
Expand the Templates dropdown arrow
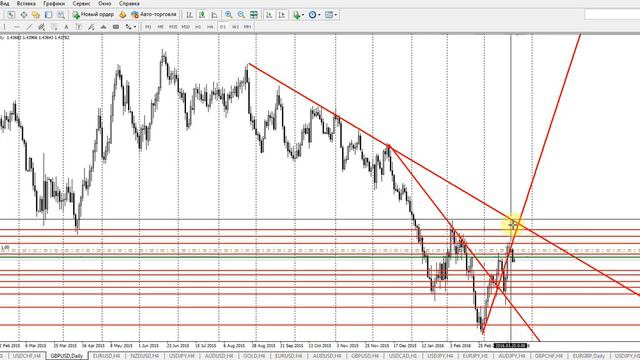pyautogui.click(x=336, y=15)
